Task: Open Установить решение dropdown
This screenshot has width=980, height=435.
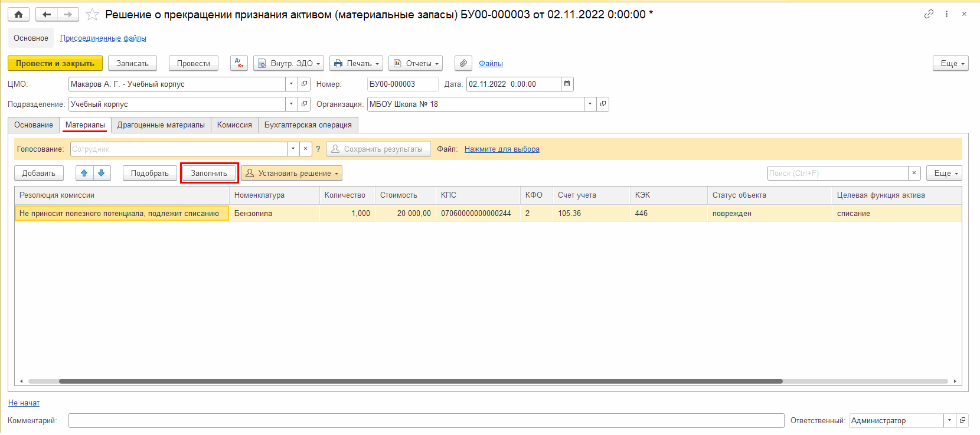Action: [292, 173]
